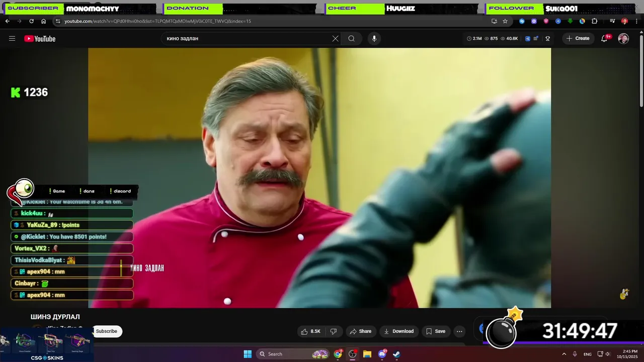Open Discord from the taskbar

[x=382, y=354]
